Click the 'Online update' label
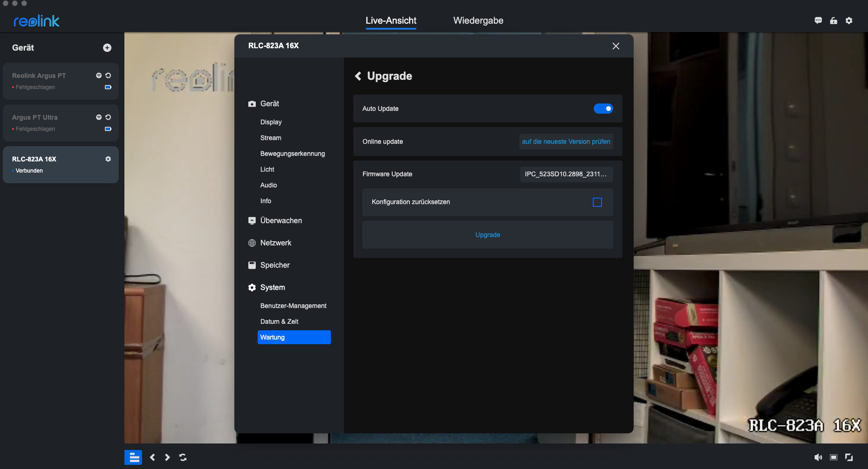This screenshot has width=868, height=469. point(383,141)
